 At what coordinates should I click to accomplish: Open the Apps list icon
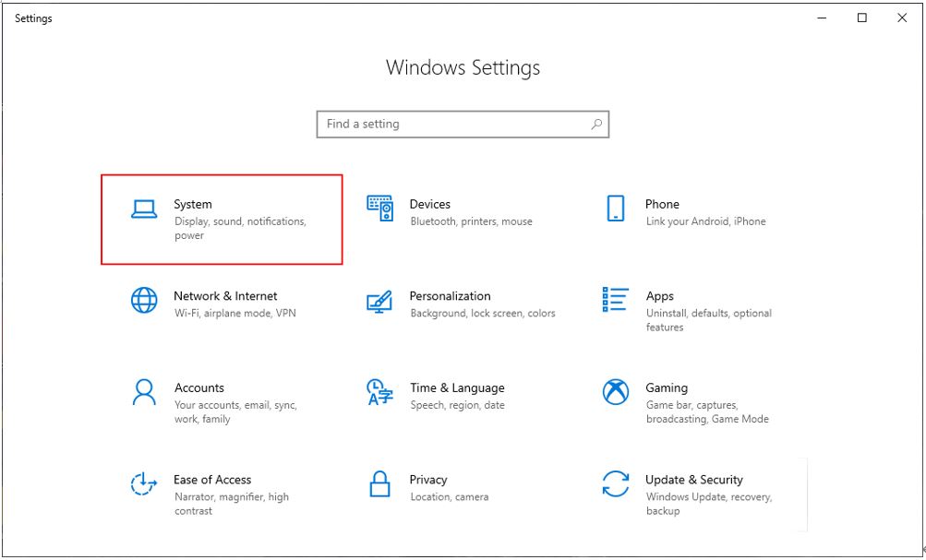tap(616, 300)
